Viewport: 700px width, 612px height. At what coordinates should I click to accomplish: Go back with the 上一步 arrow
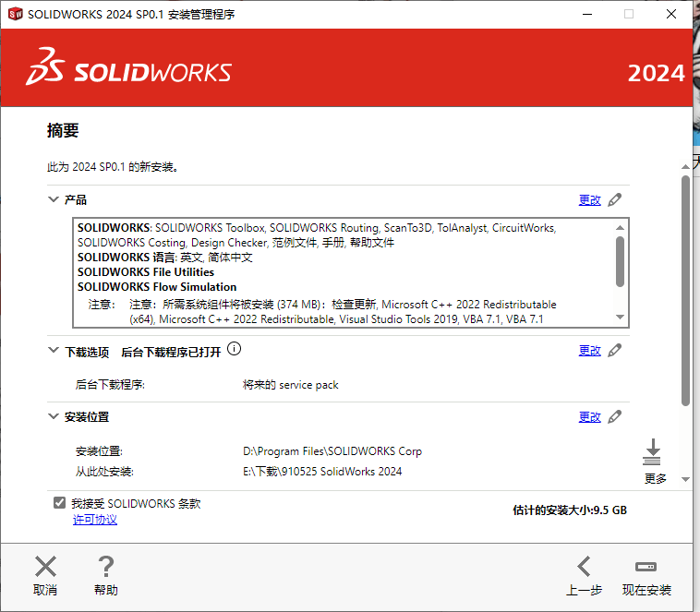click(x=584, y=567)
